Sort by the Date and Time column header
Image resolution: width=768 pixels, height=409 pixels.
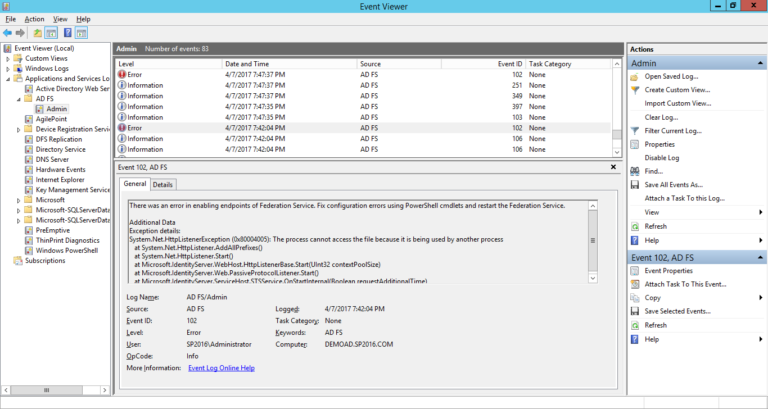pyautogui.click(x=289, y=64)
